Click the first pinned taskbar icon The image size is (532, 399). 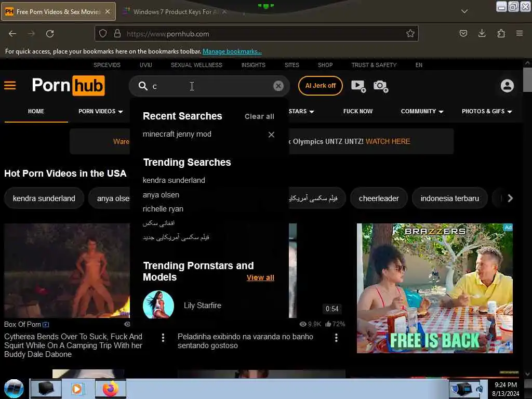point(46,389)
